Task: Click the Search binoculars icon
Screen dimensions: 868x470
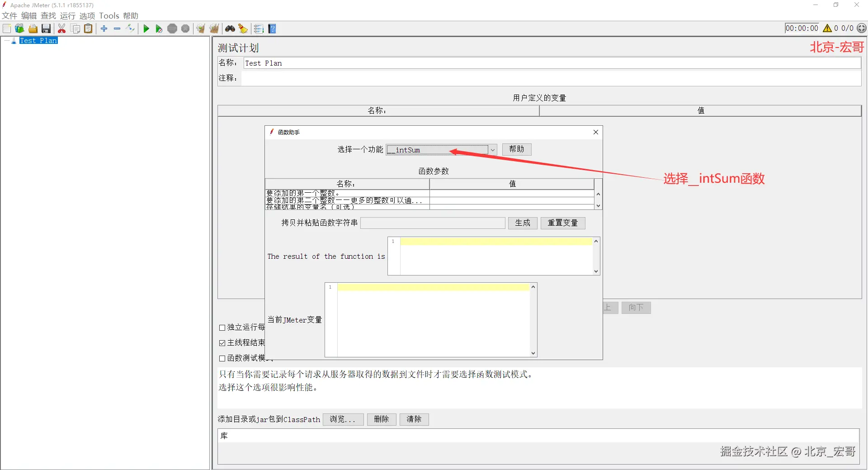Action: point(230,28)
